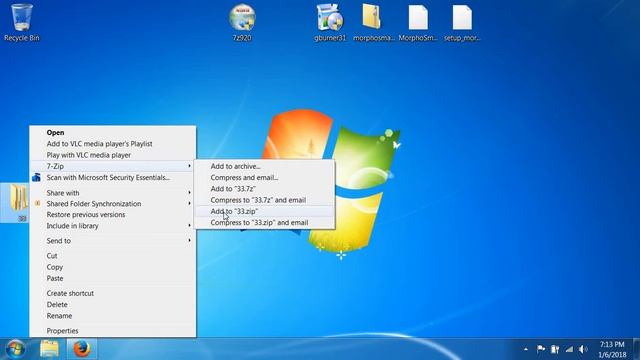Click the Security Essentials menu icon
The image size is (640, 360).
pyautogui.click(x=36, y=177)
